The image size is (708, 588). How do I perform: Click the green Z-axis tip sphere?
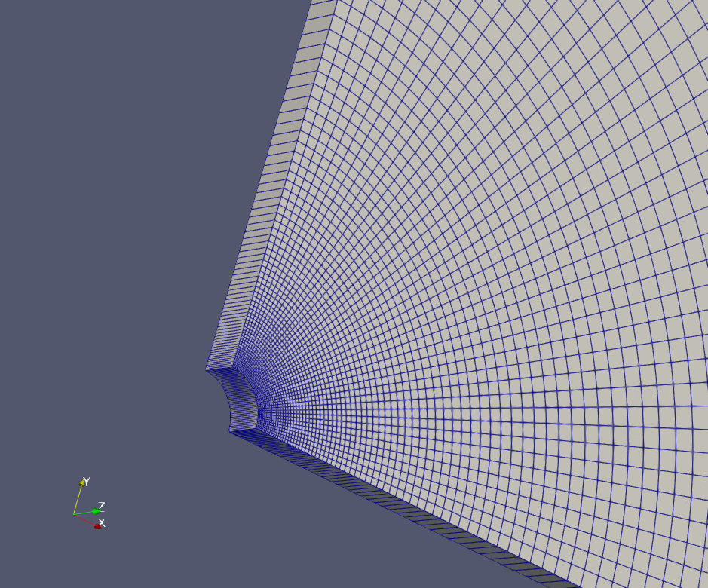(x=96, y=511)
